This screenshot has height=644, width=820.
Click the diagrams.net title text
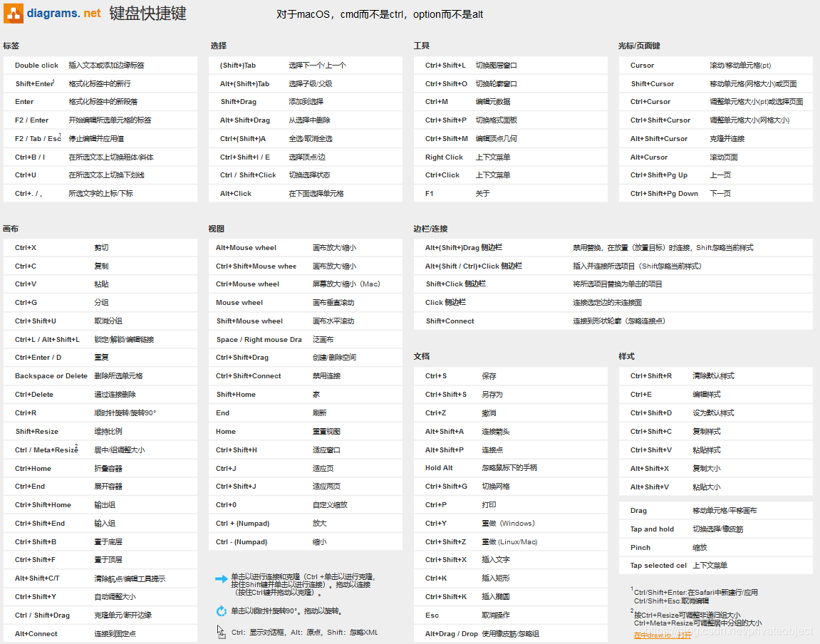pyautogui.click(x=64, y=13)
